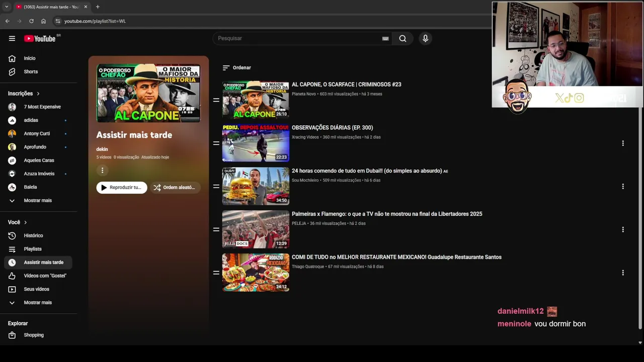The image size is (644, 362).
Task: Grab reorder handle for Dubai video
Action: [x=216, y=187]
